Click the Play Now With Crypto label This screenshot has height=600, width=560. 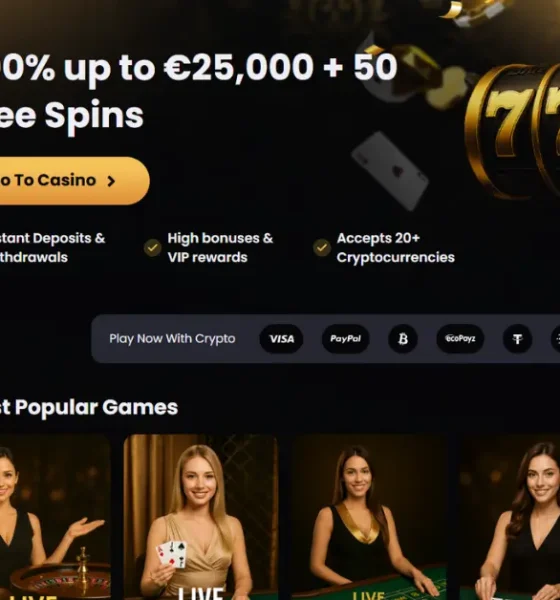coord(172,339)
